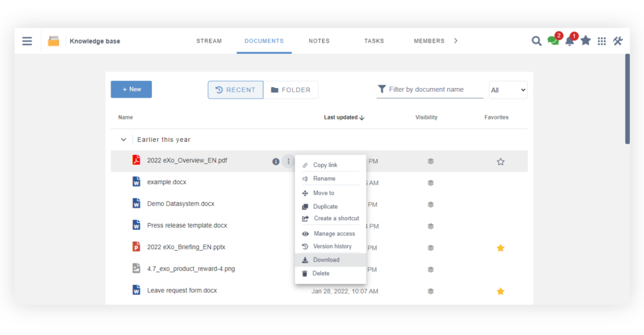Collapse the Earlier this year section
This screenshot has width=644, height=335.
click(123, 139)
